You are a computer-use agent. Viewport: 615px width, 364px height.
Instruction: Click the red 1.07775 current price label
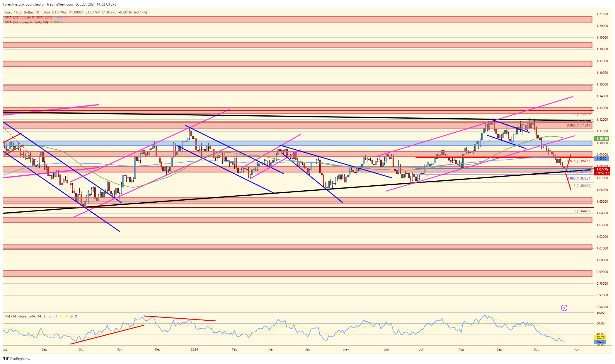[602, 169]
